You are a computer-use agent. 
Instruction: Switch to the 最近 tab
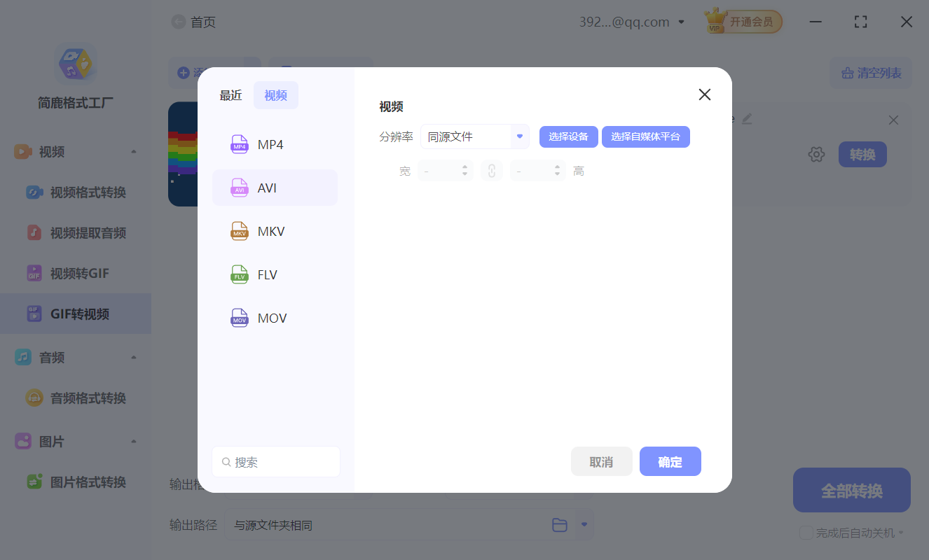231,94
